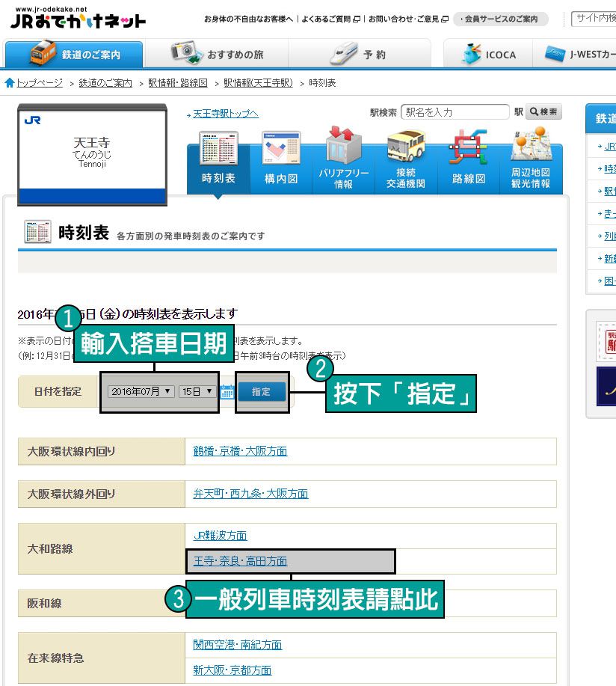Switch to the 鉄道のご案内 tab

coord(73,54)
